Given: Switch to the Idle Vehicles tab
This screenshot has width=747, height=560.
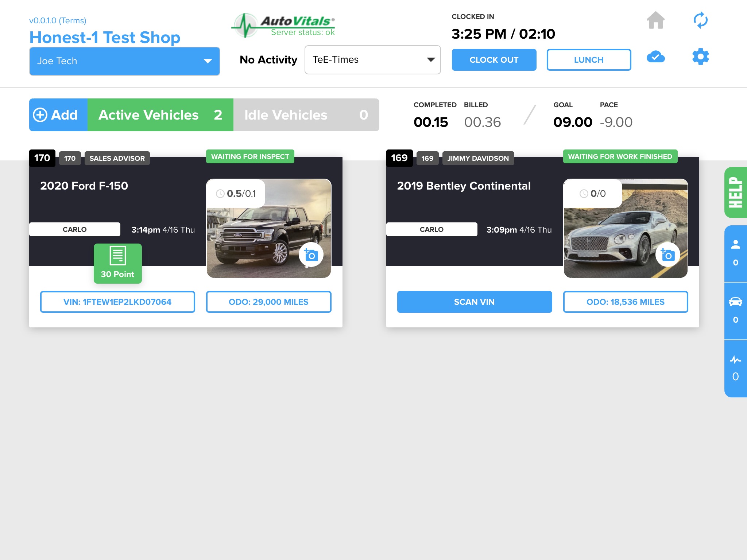Looking at the screenshot, I should [x=306, y=115].
